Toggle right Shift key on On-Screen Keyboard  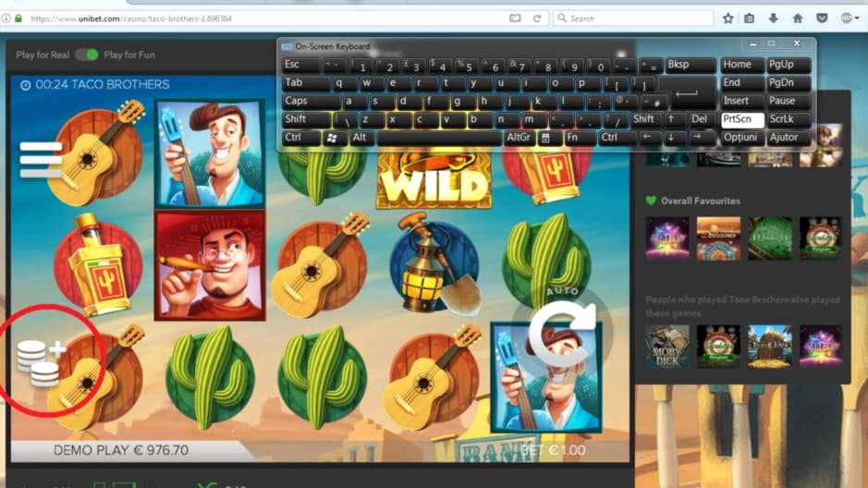(x=646, y=120)
